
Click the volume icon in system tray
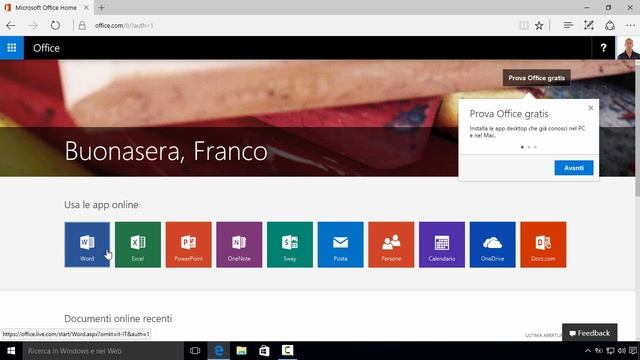pos(622,351)
